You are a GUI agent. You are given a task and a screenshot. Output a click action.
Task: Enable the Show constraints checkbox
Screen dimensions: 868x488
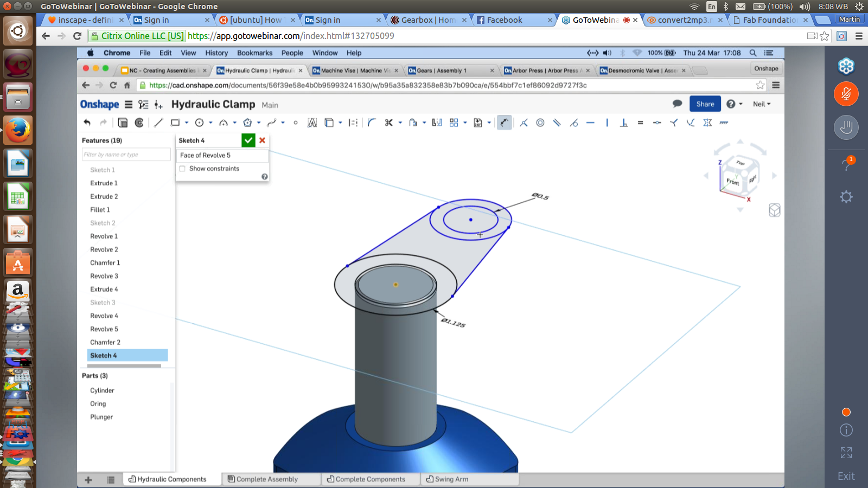pos(182,169)
